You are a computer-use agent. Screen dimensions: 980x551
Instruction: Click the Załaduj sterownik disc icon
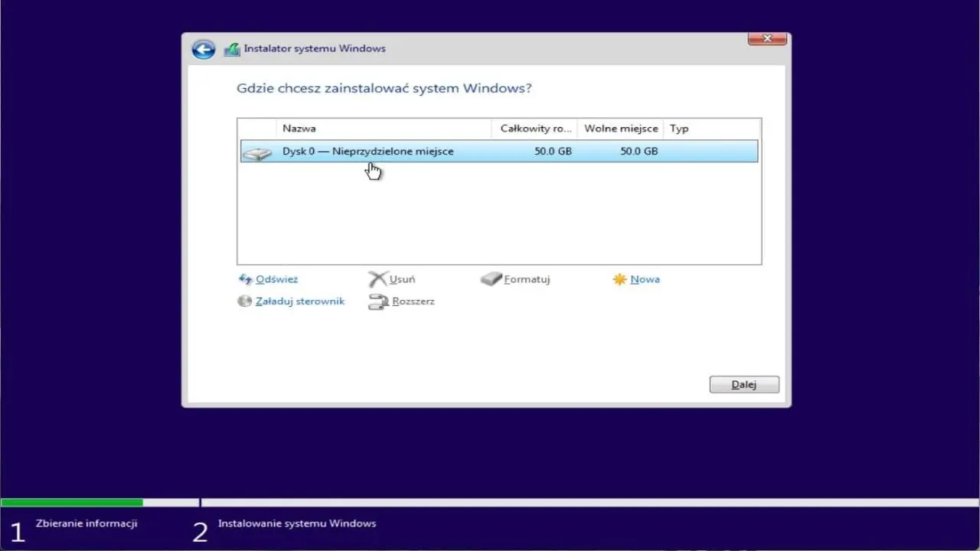[245, 302]
